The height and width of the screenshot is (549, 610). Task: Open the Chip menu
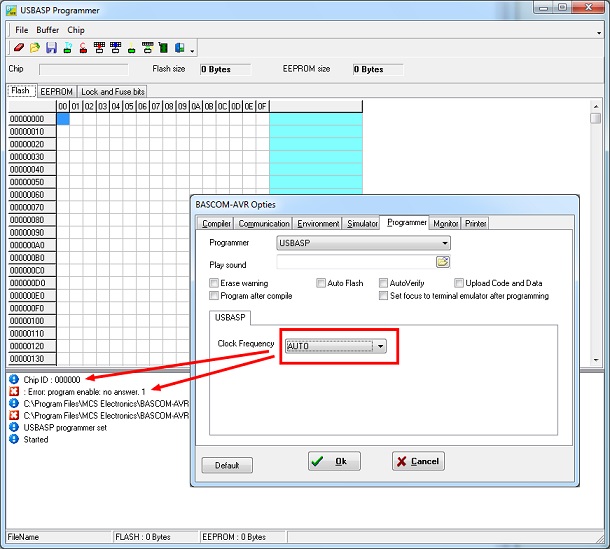[x=76, y=30]
